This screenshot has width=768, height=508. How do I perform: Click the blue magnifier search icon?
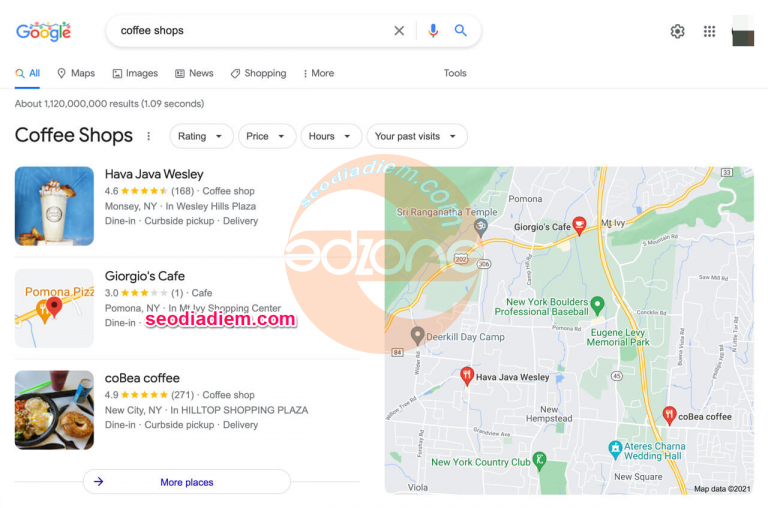461,31
